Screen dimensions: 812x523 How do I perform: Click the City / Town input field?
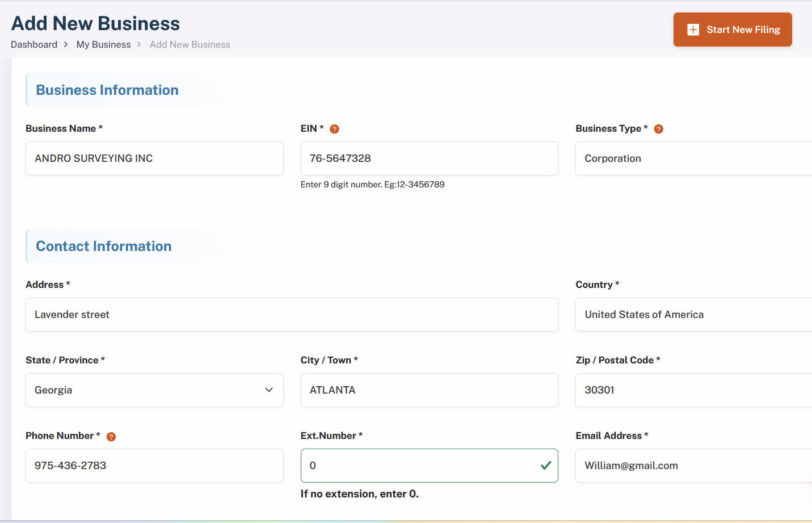click(429, 390)
